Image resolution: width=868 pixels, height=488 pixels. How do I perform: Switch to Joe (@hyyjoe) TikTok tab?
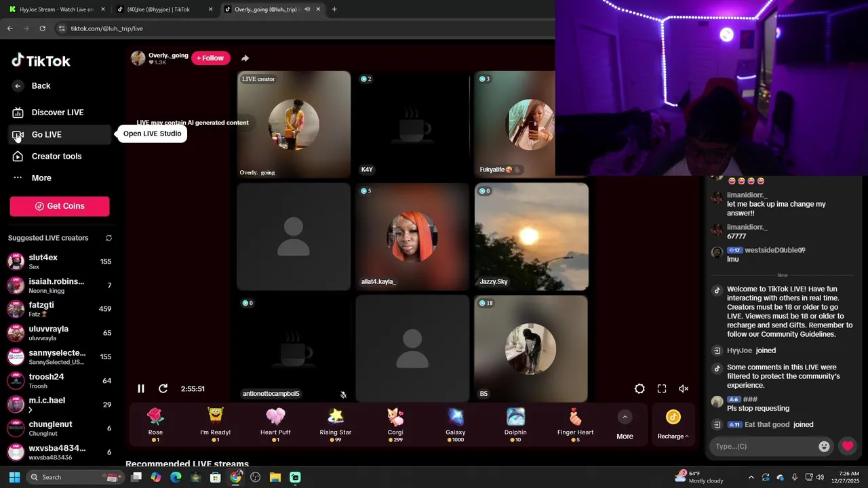click(x=165, y=9)
